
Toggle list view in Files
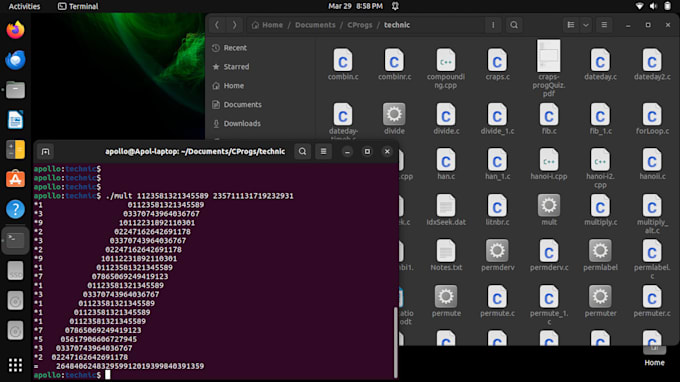pyautogui.click(x=571, y=25)
